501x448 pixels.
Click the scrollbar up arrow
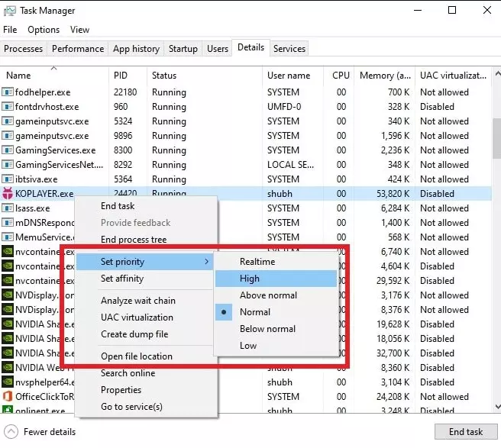pos(497,74)
